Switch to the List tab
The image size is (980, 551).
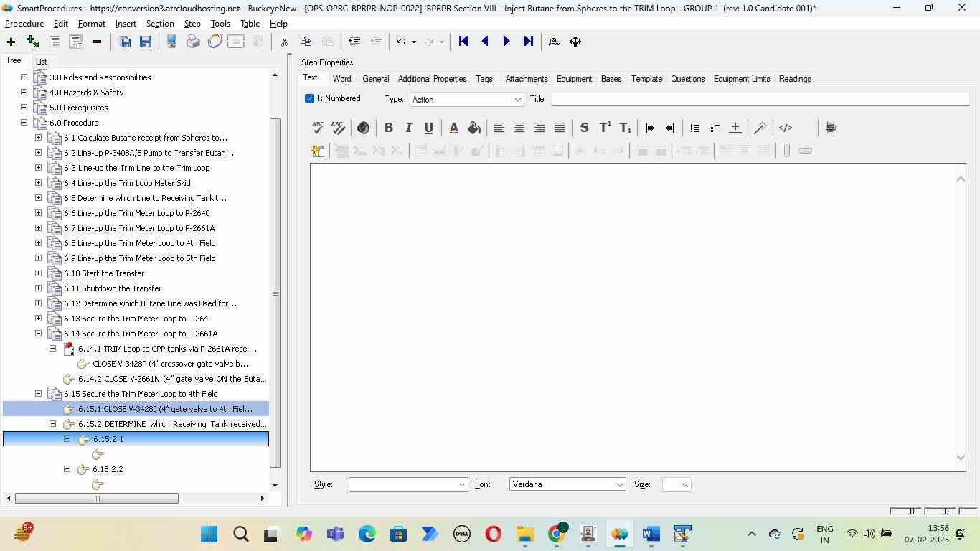pyautogui.click(x=42, y=62)
